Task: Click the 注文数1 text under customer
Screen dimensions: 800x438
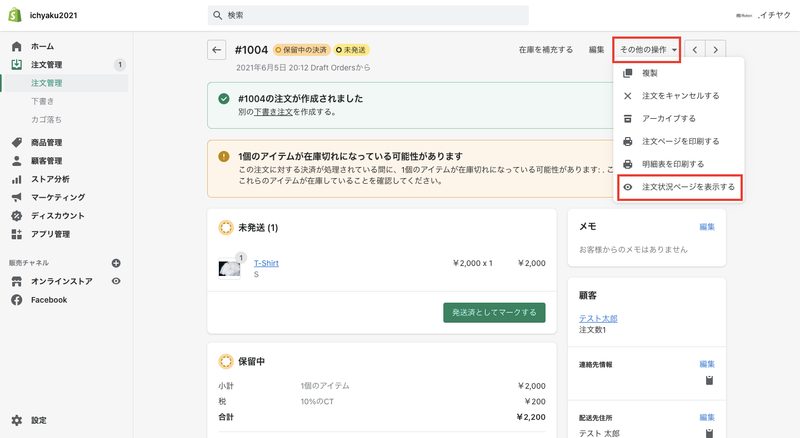Action: (x=592, y=330)
